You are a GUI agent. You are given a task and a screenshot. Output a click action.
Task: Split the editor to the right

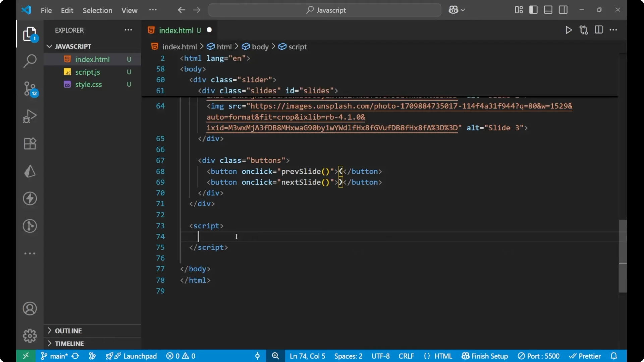click(599, 30)
